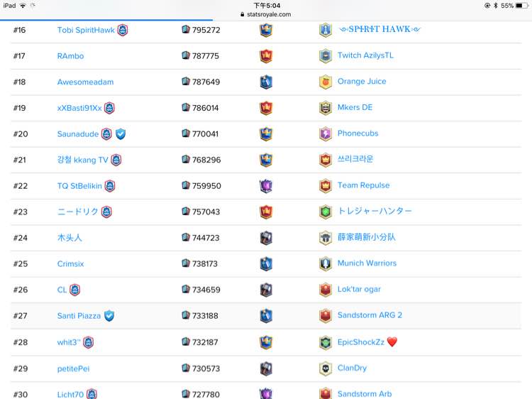Open the EpicShockZz clan link
The height and width of the screenshot is (399, 532).
[x=360, y=342]
